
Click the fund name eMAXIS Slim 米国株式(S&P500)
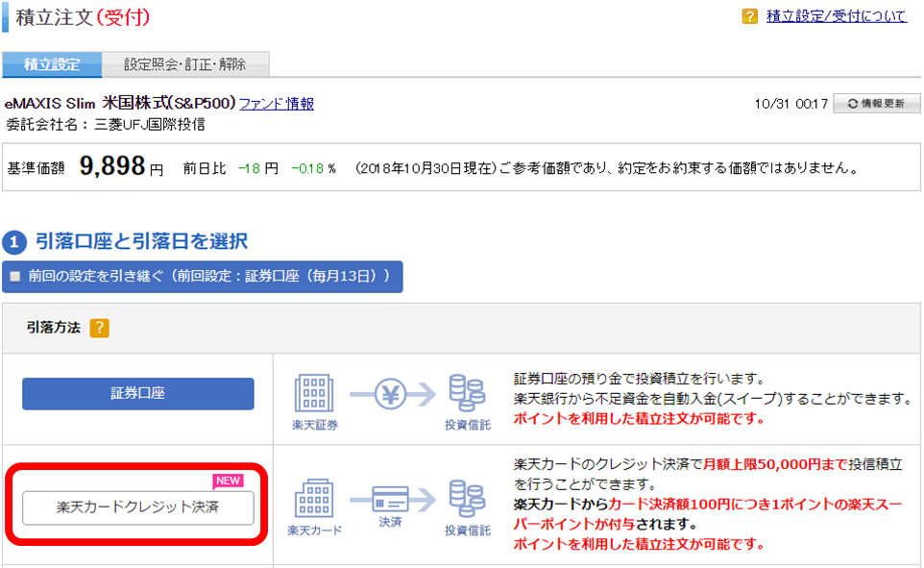(120, 103)
